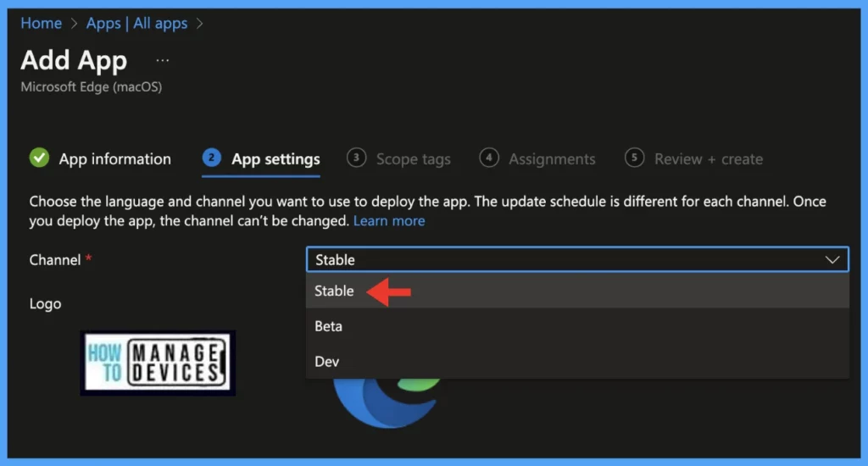The image size is (868, 466).
Task: Open the Scope tags step
Action: [x=413, y=159]
